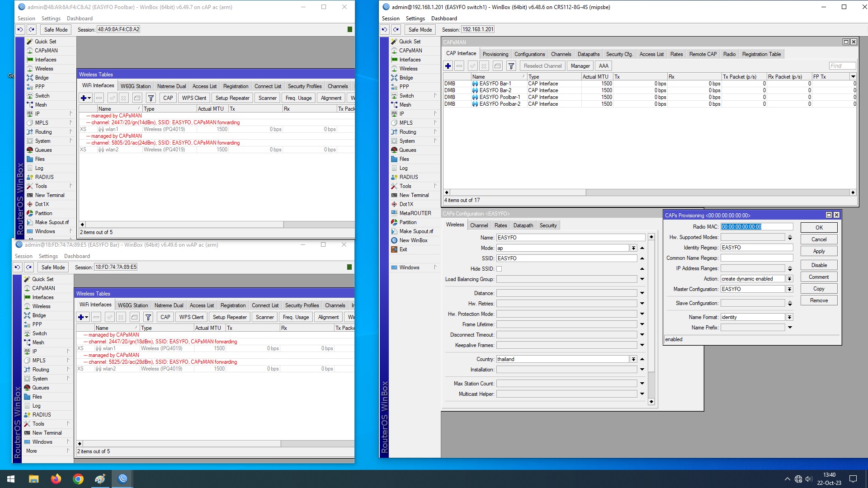Open the Security tab in CAPs Configuration
Image resolution: width=868 pixels, height=488 pixels.
coord(548,225)
